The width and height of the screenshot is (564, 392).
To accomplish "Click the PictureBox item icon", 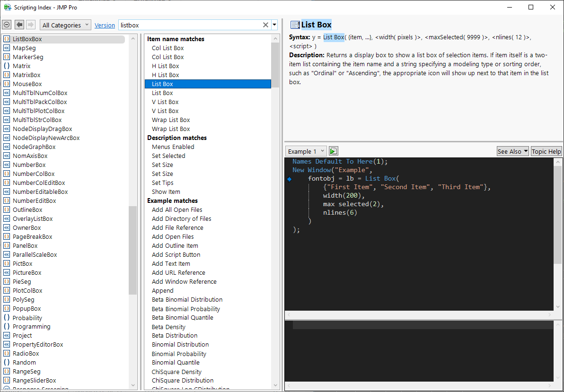I will click(x=7, y=272).
